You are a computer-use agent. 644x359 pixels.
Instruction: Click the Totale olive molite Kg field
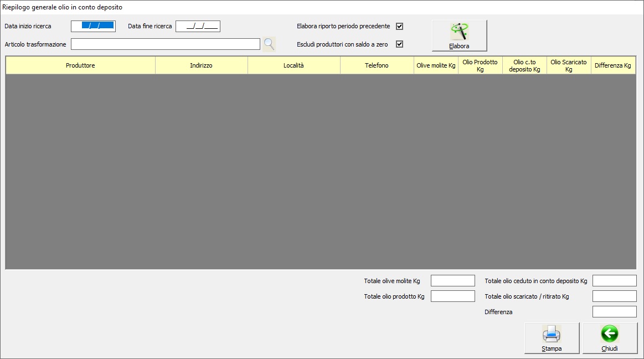click(453, 280)
